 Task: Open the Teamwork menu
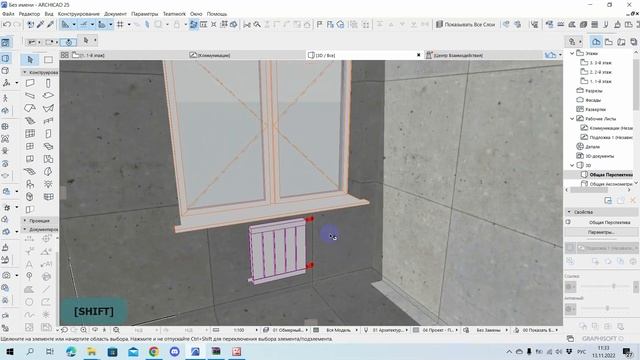pos(174,14)
